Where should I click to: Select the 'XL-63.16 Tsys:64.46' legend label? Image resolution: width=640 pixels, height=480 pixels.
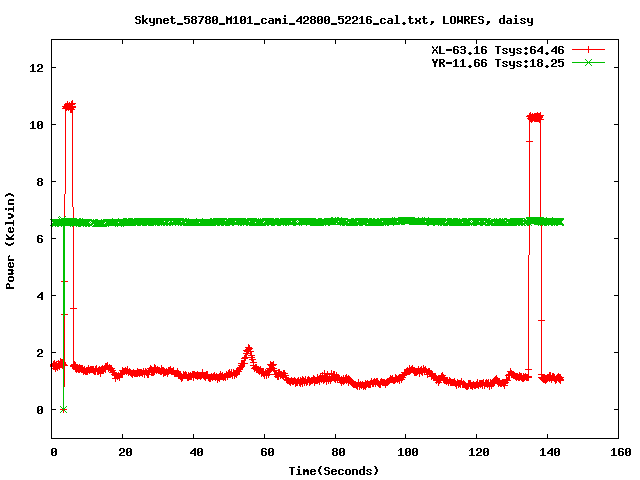(x=498, y=50)
